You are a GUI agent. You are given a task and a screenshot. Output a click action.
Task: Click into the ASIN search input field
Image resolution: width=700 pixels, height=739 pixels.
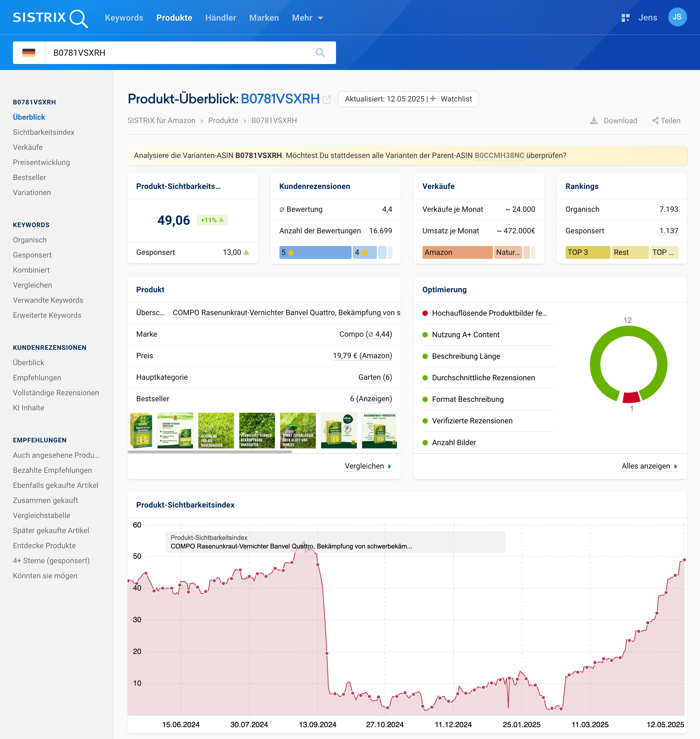point(179,52)
